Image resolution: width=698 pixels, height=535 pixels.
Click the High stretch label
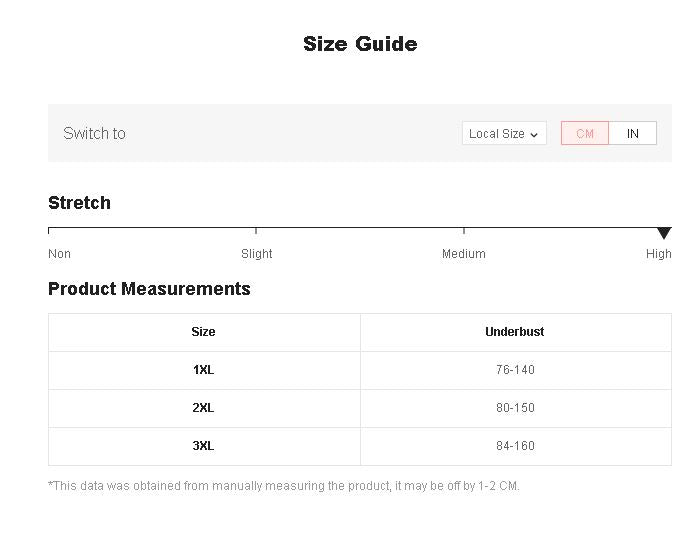click(x=659, y=254)
